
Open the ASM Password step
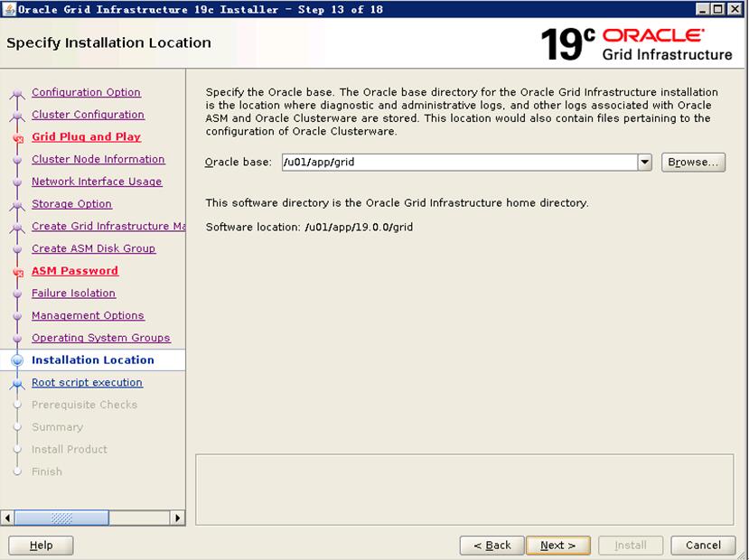74,271
